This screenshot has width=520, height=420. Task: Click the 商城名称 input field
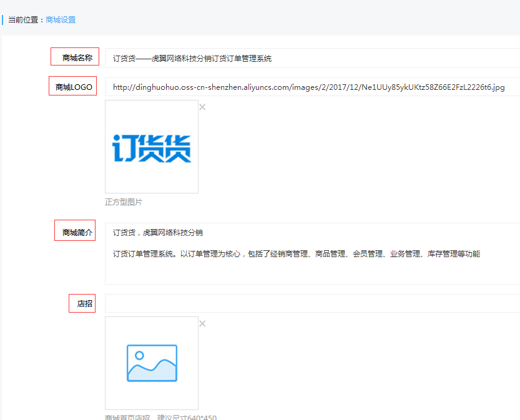coord(312,58)
